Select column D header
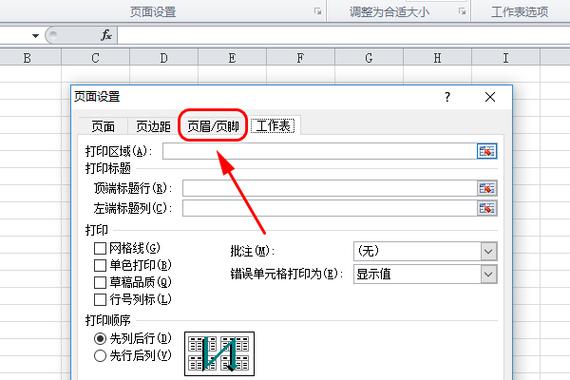 point(164,58)
